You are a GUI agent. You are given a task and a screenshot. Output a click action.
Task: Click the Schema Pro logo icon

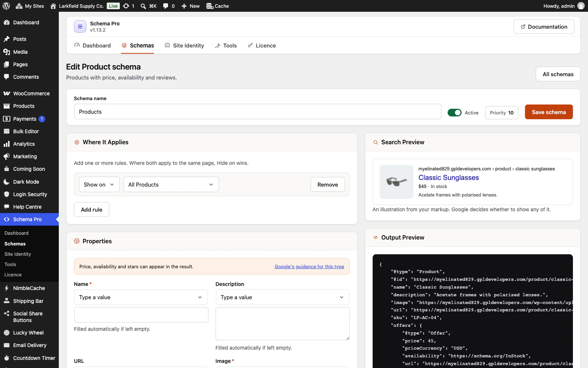click(x=80, y=26)
